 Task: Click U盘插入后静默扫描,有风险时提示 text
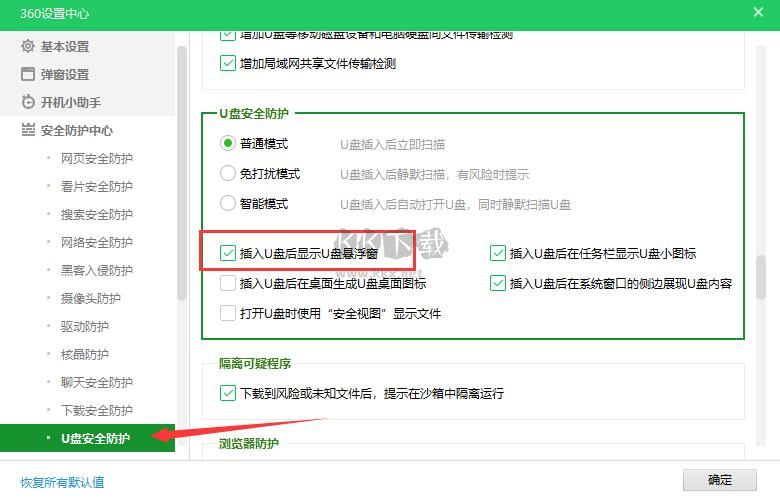point(434,175)
